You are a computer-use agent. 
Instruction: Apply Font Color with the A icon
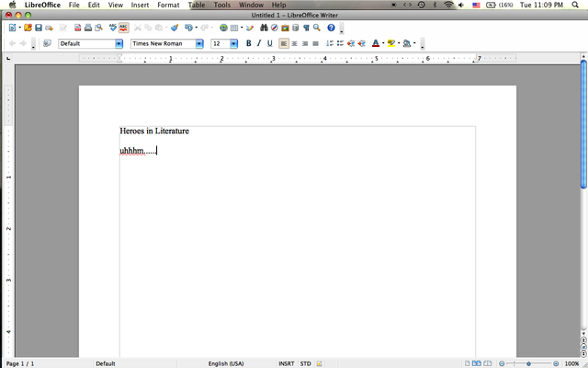(x=376, y=43)
